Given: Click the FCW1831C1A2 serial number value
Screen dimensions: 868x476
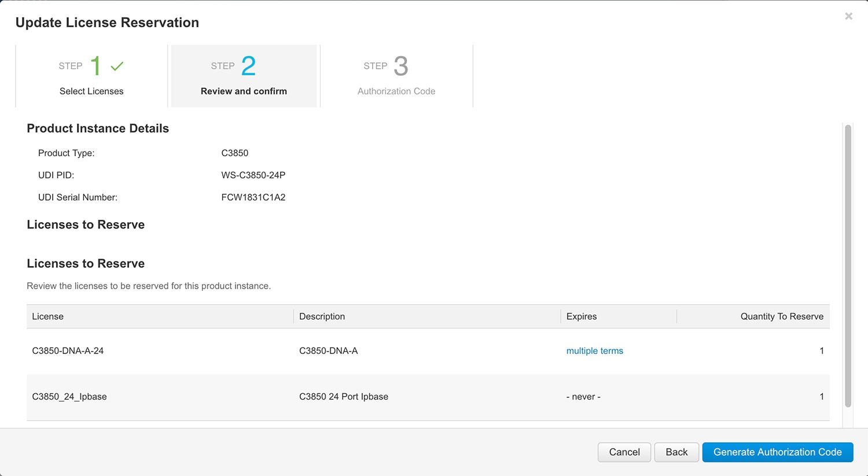Looking at the screenshot, I should (x=253, y=197).
